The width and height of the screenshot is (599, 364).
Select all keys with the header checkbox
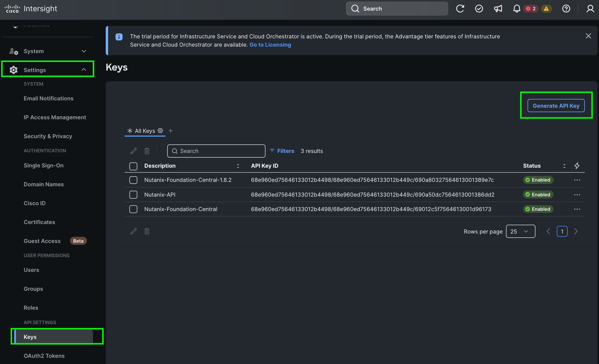[x=133, y=166]
